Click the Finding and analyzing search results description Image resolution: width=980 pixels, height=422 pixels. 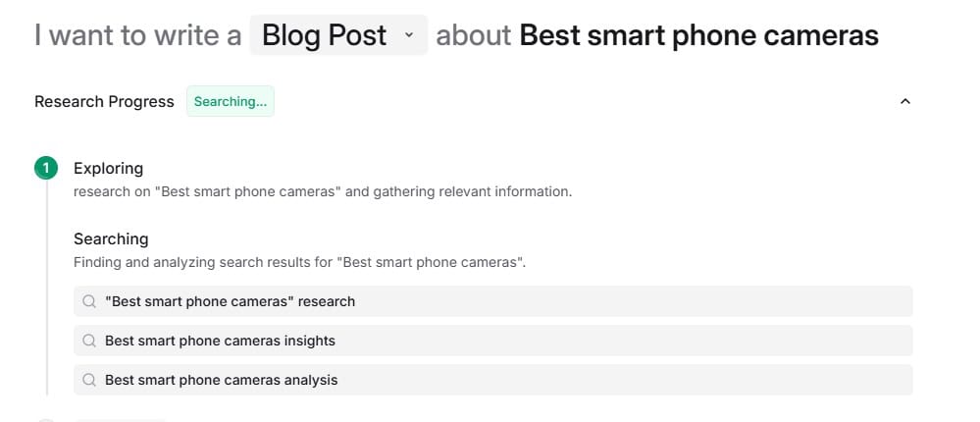coord(299,262)
